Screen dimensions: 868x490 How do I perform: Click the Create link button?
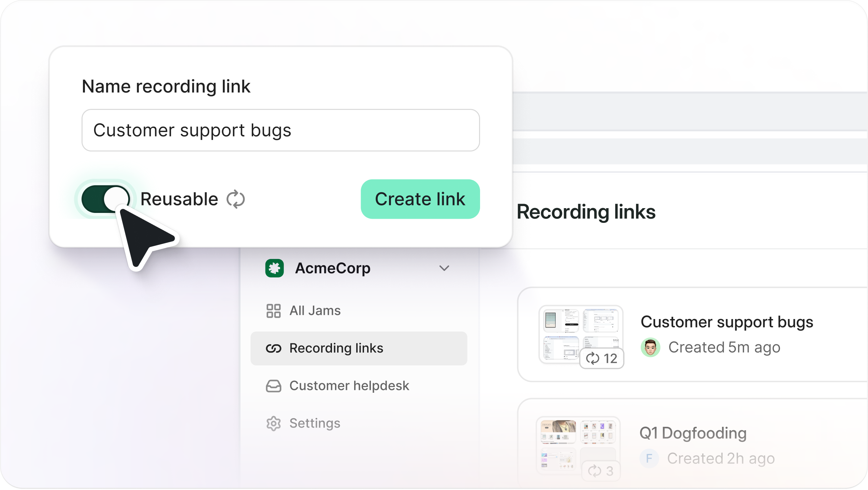pyautogui.click(x=420, y=199)
